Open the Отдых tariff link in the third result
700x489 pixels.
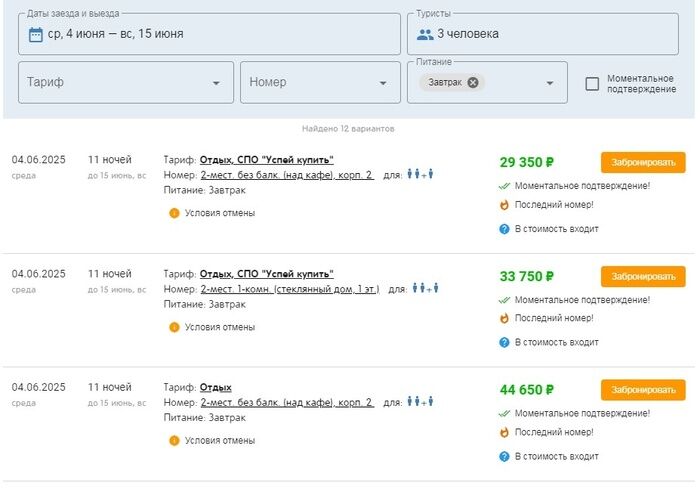tap(215, 387)
